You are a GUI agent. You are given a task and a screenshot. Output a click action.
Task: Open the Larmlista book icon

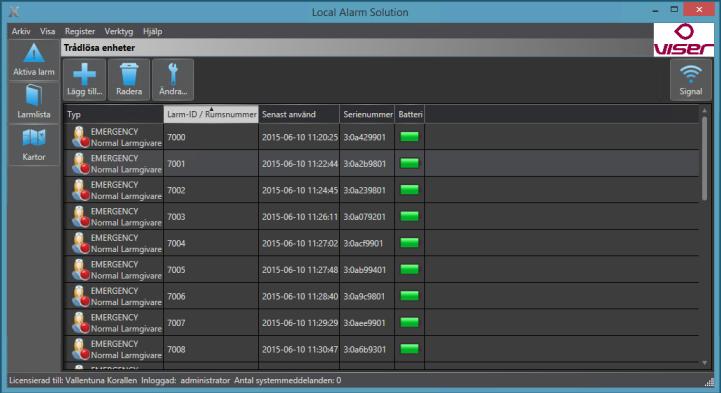pos(34,102)
